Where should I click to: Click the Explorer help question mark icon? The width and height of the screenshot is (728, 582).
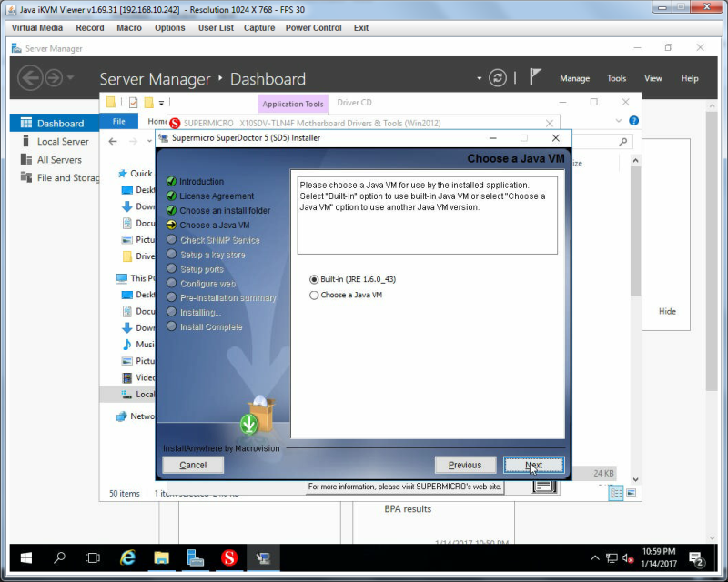(x=633, y=121)
